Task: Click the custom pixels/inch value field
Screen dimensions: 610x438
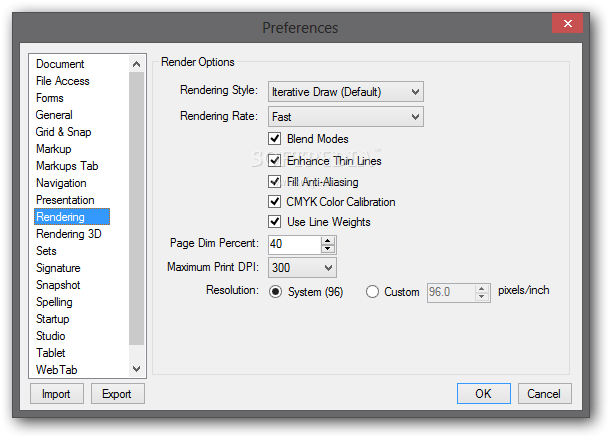Action: pos(451,293)
